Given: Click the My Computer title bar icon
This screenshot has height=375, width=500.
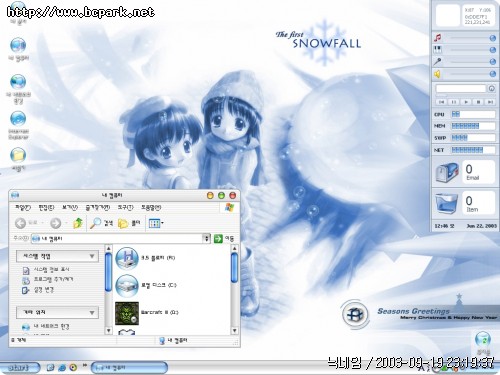Looking at the screenshot, I should pos(15,195).
